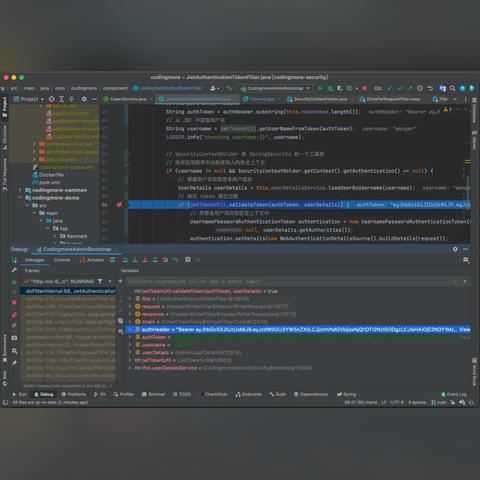Click select opened file target icon in Project panel
Image resolution: width=480 pixels, height=480 pixels.
[x=51, y=99]
